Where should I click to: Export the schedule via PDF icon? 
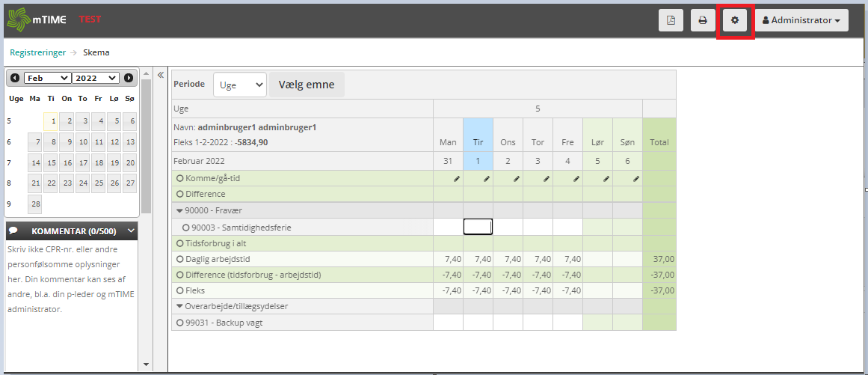671,20
